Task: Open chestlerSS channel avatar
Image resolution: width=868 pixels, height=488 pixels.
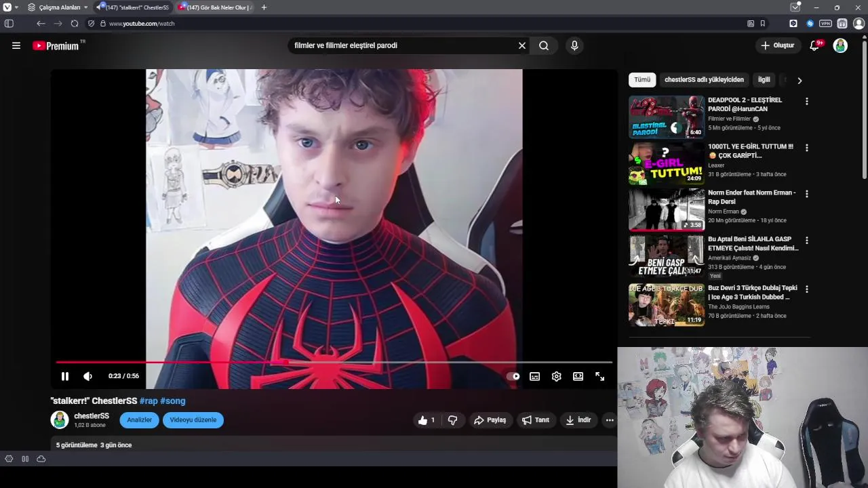Action: pos(60,420)
